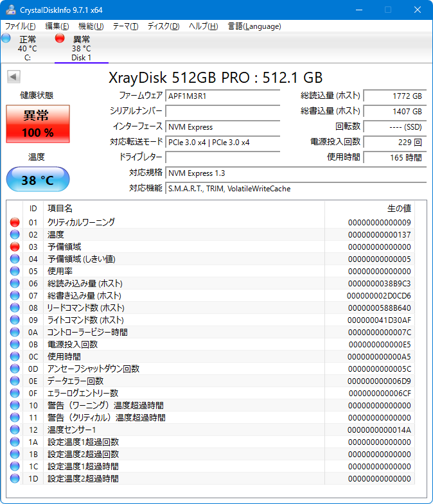Click blue status icon for row ID 10
The width and height of the screenshot is (433, 504).
15,405
